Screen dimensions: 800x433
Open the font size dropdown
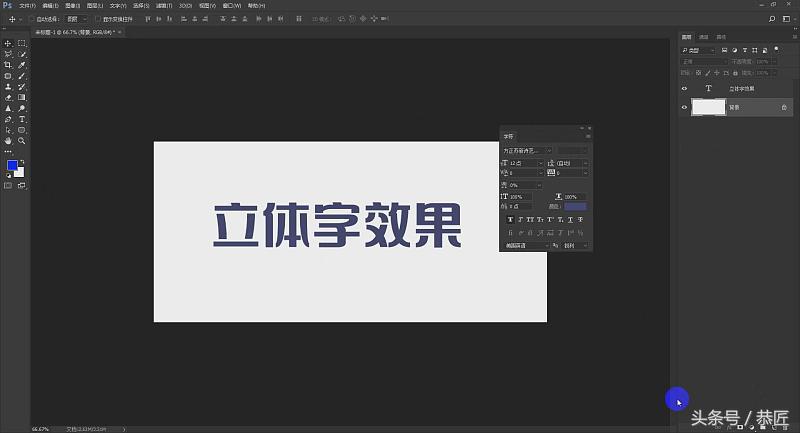pyautogui.click(x=526, y=163)
